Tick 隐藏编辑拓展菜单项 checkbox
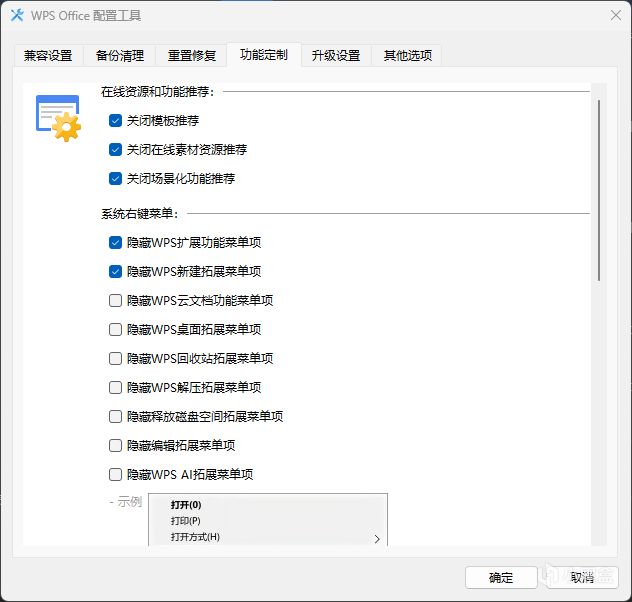Image resolution: width=632 pixels, height=602 pixels. [115, 445]
